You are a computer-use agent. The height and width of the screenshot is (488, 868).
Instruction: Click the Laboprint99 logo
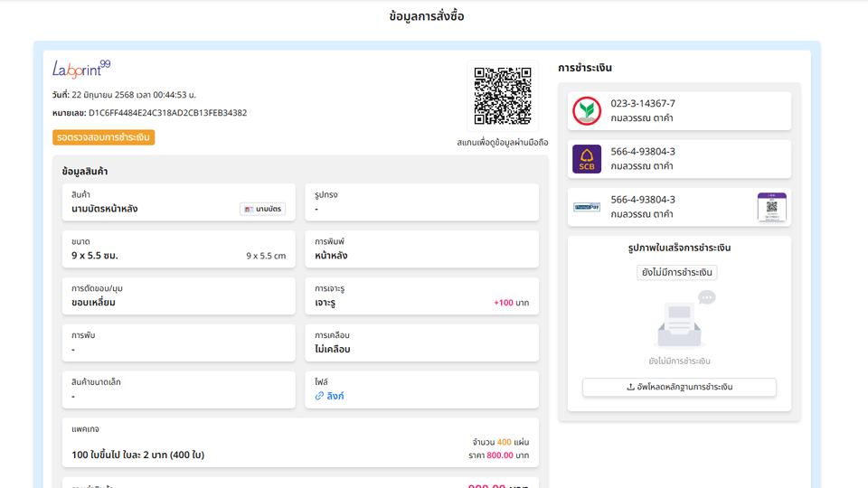click(80, 69)
